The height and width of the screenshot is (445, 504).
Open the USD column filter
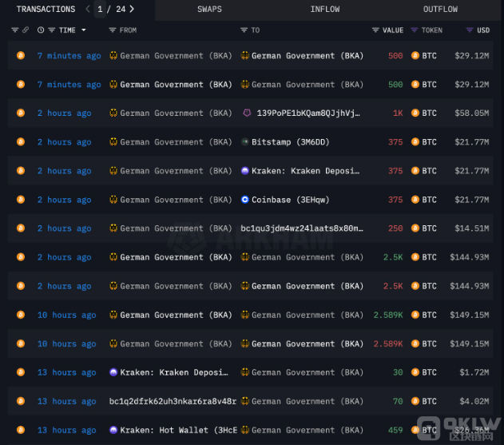pos(470,30)
